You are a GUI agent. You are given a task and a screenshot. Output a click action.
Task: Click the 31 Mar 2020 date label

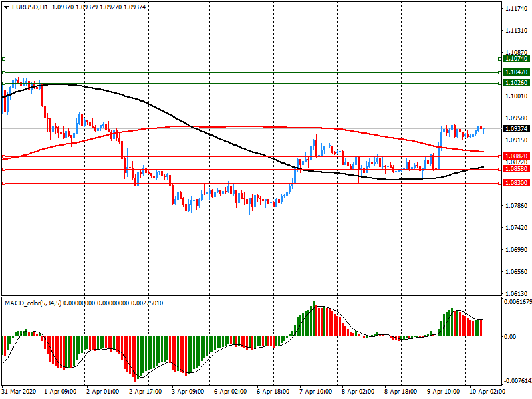click(19, 392)
